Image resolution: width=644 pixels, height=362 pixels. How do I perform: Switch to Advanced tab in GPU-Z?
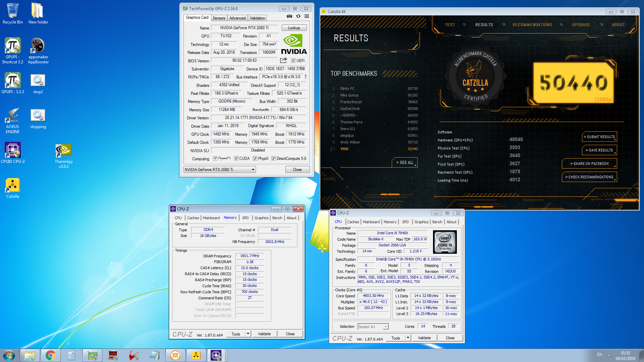pyautogui.click(x=237, y=18)
